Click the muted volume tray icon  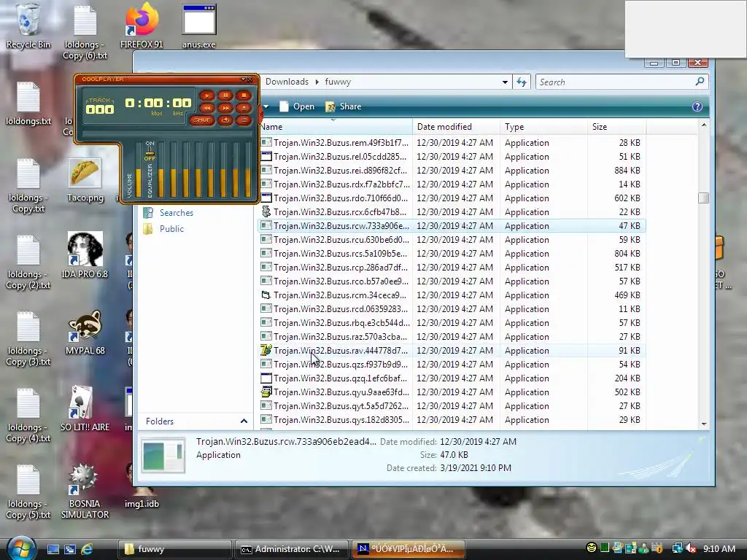pos(692,548)
